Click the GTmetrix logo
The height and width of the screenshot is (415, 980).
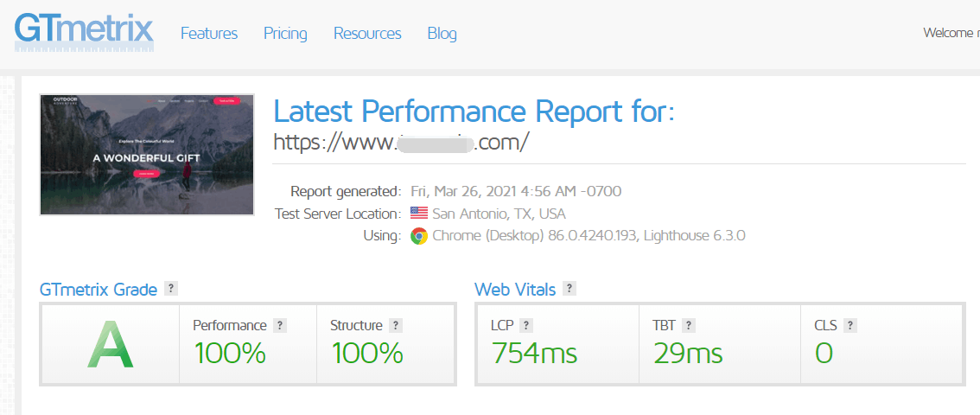coord(84,32)
